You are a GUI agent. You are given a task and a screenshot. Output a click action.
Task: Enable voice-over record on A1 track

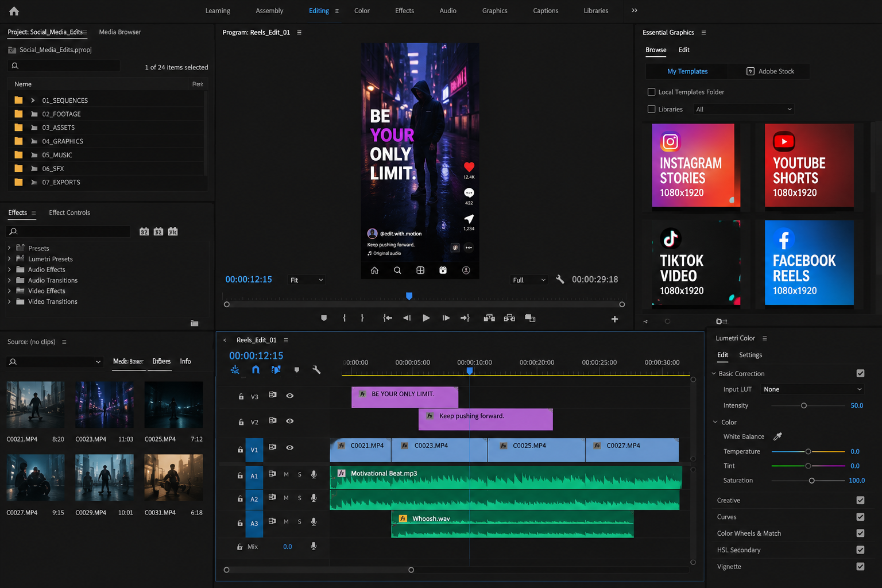pos(314,474)
